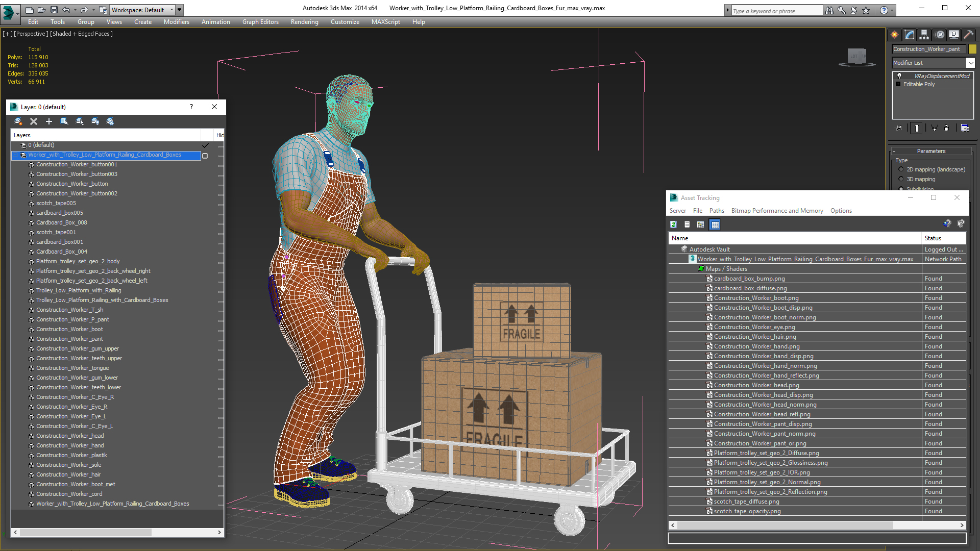This screenshot has height=551, width=980.
Task: Open the Graph Editors menu
Action: point(260,22)
